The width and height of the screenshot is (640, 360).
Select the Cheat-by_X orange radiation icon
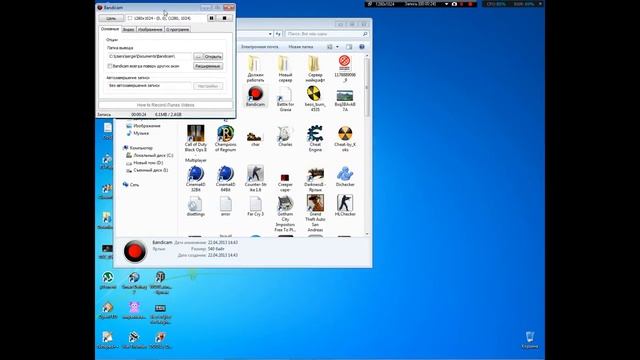pos(345,139)
